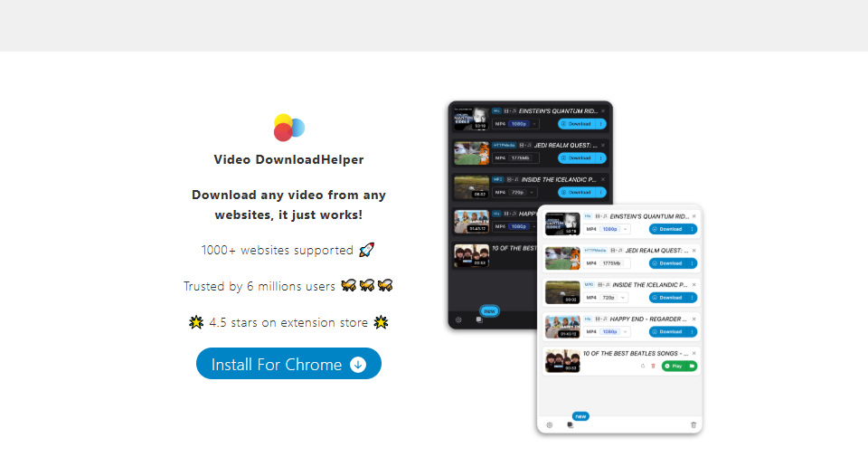Image resolution: width=868 pixels, height=467 pixels.
Task: Open Happy End thumbnail in dark panel
Action: 472,222
